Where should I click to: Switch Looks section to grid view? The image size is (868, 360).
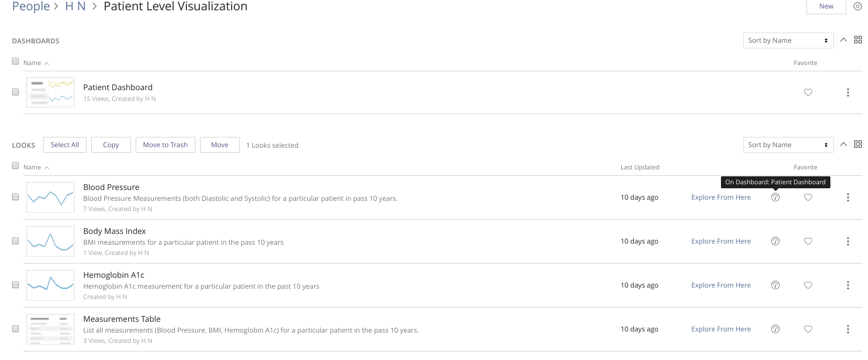point(858,144)
